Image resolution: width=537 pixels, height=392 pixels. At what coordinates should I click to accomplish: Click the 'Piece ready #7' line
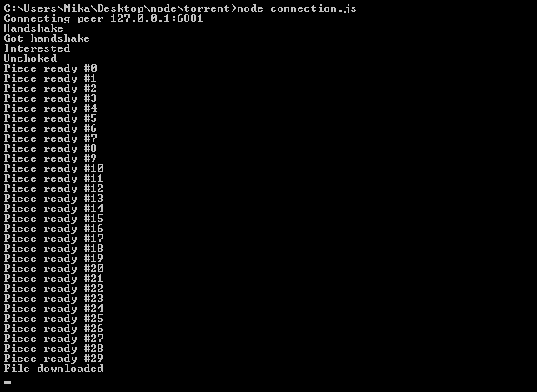click(50, 138)
